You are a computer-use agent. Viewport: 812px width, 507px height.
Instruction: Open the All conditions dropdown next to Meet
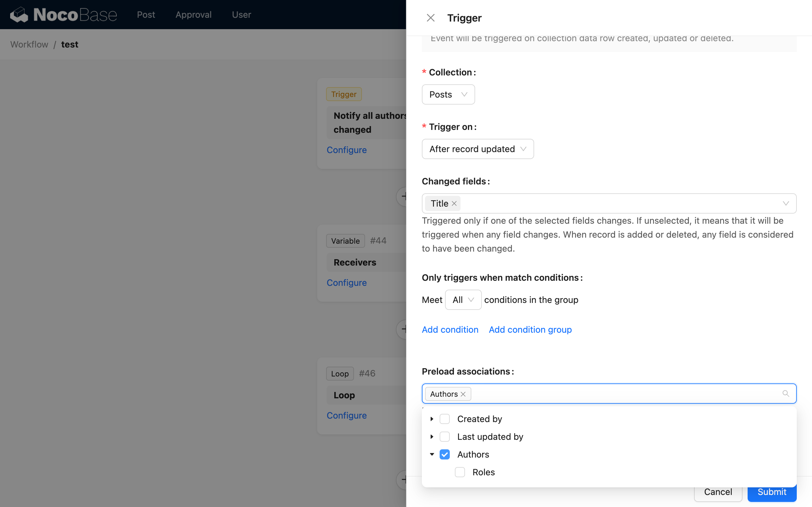point(463,299)
